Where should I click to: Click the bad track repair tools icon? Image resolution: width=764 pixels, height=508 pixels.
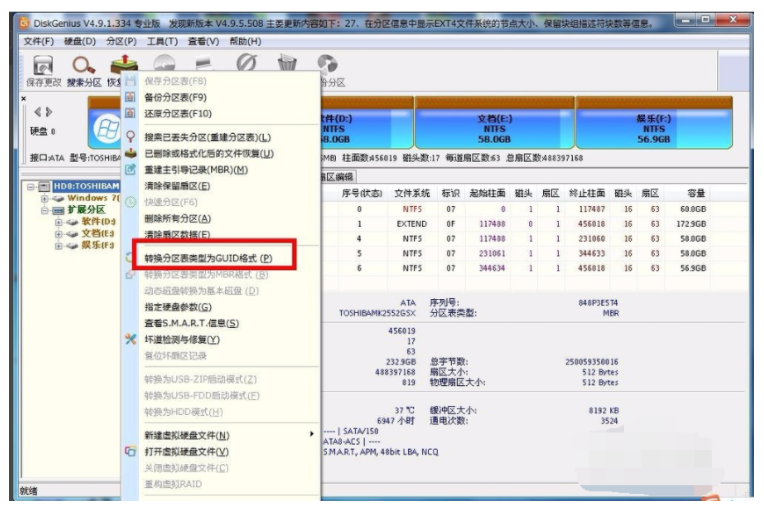(x=130, y=339)
